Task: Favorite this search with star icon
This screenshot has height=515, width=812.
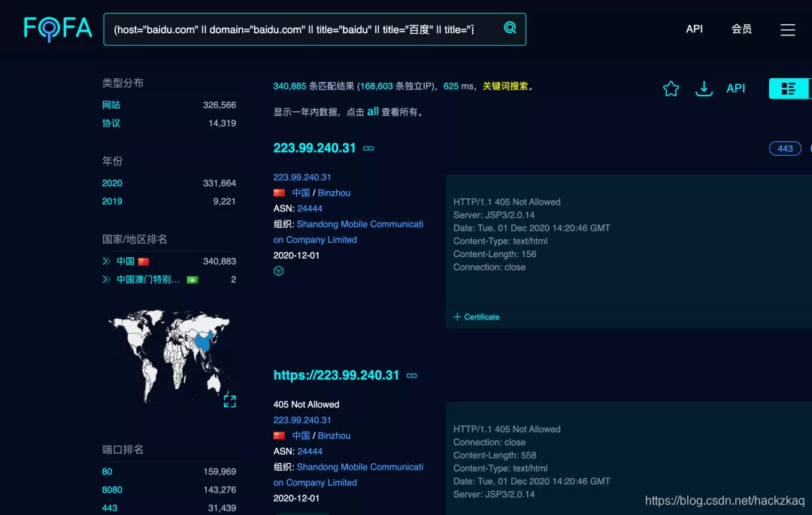Action: [671, 89]
